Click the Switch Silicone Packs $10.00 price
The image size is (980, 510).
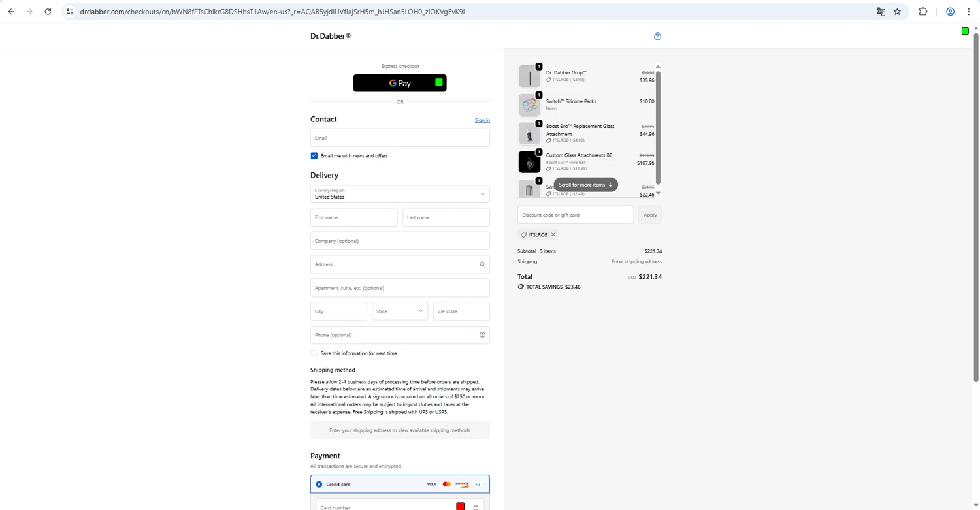(x=647, y=101)
